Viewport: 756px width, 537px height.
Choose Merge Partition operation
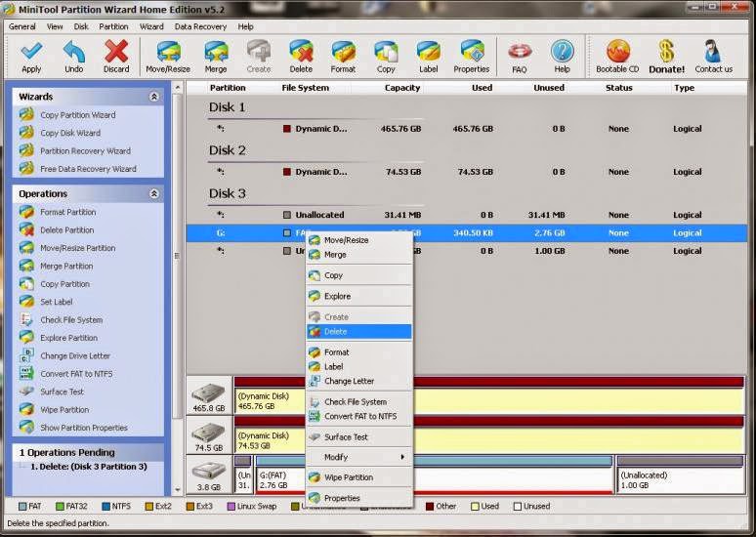[x=66, y=267]
